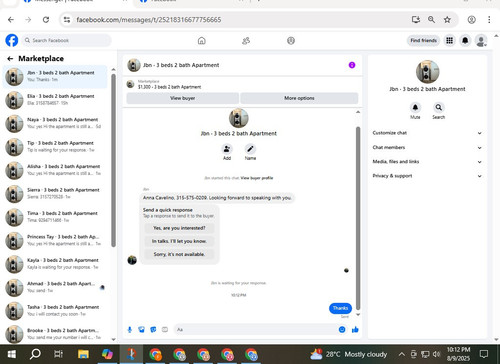This screenshot has width=500, height=364.
Task: Open the Jbn - 3 beds 2 bath Apartment chat
Action: click(55, 76)
